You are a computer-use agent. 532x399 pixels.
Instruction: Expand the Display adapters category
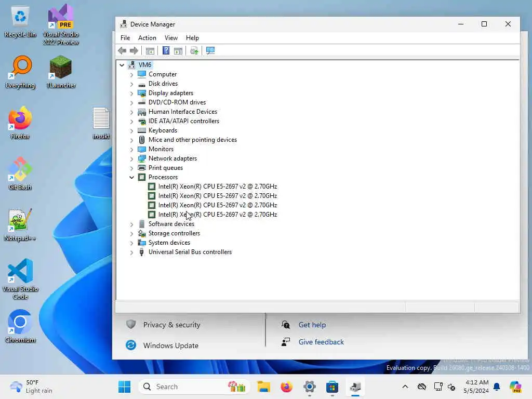(131, 93)
